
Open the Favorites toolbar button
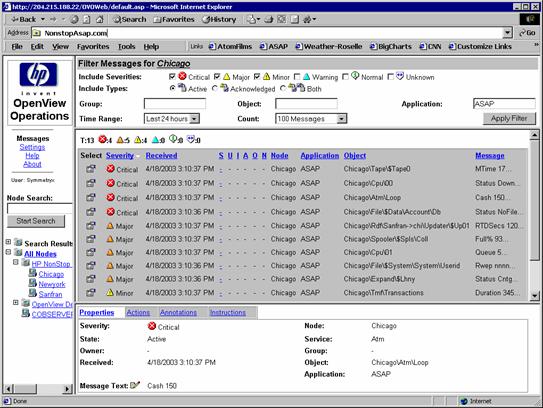(x=174, y=19)
